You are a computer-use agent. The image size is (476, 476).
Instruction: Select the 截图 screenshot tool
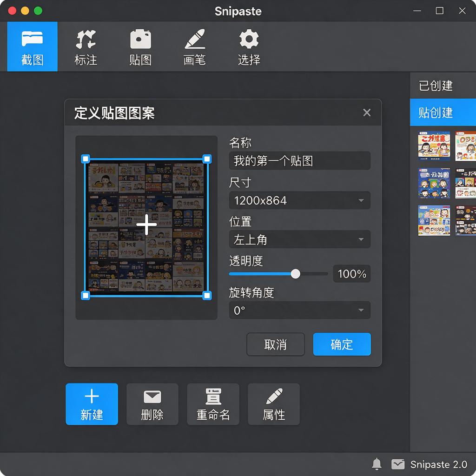(32, 46)
